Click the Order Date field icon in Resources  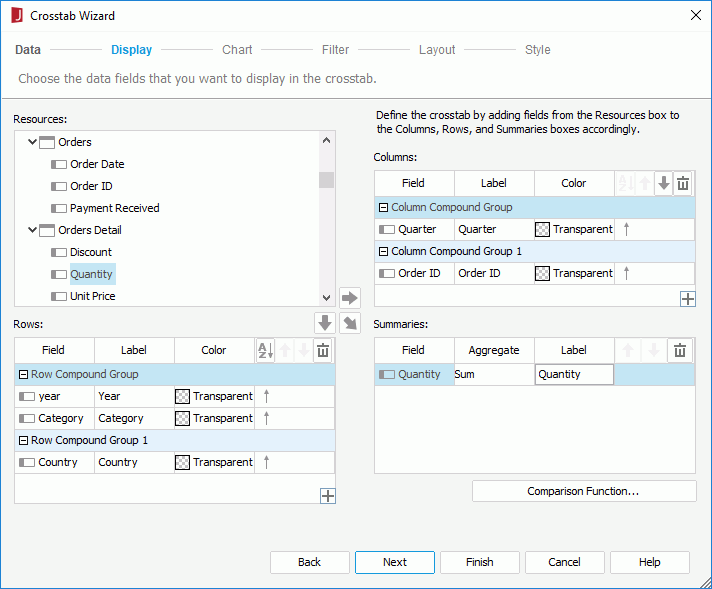click(x=59, y=164)
